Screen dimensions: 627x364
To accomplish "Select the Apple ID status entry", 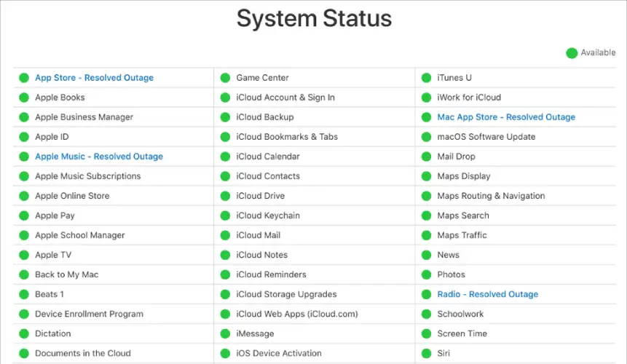I will click(51, 137).
